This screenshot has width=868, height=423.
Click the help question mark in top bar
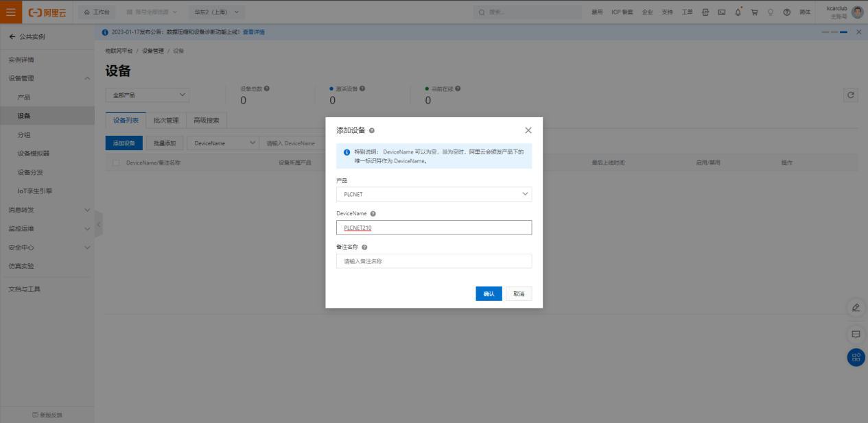[787, 12]
